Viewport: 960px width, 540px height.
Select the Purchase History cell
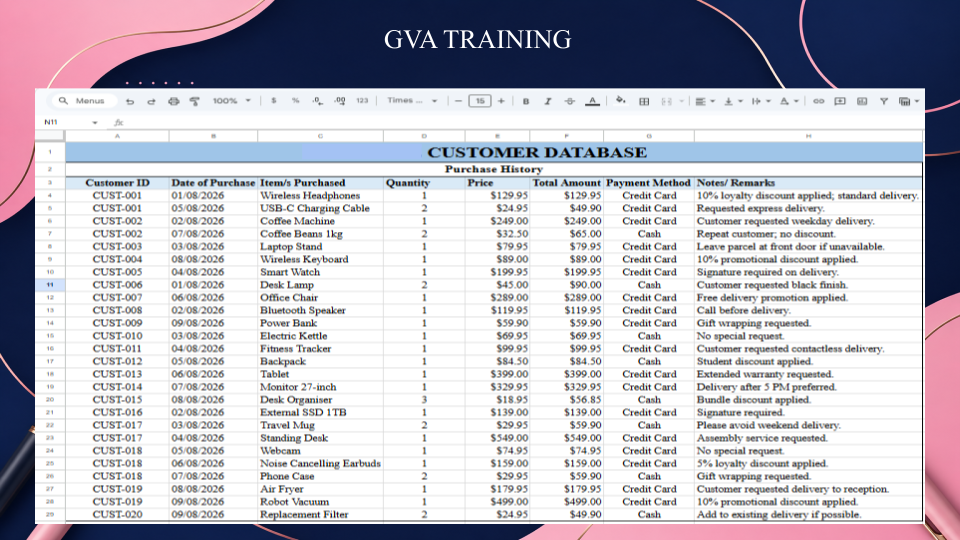click(x=494, y=169)
